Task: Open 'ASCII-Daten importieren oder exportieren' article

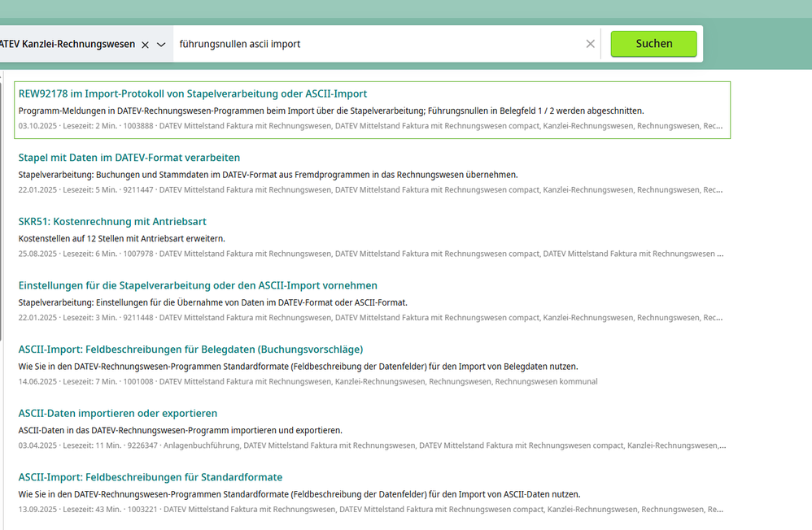Action: click(117, 413)
